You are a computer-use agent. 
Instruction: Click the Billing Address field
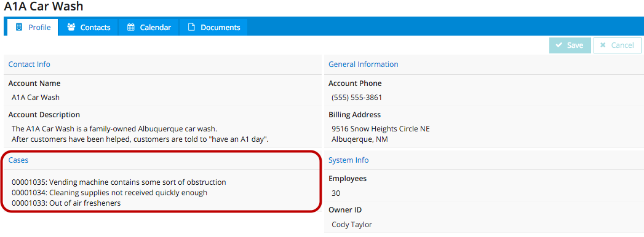point(381,134)
